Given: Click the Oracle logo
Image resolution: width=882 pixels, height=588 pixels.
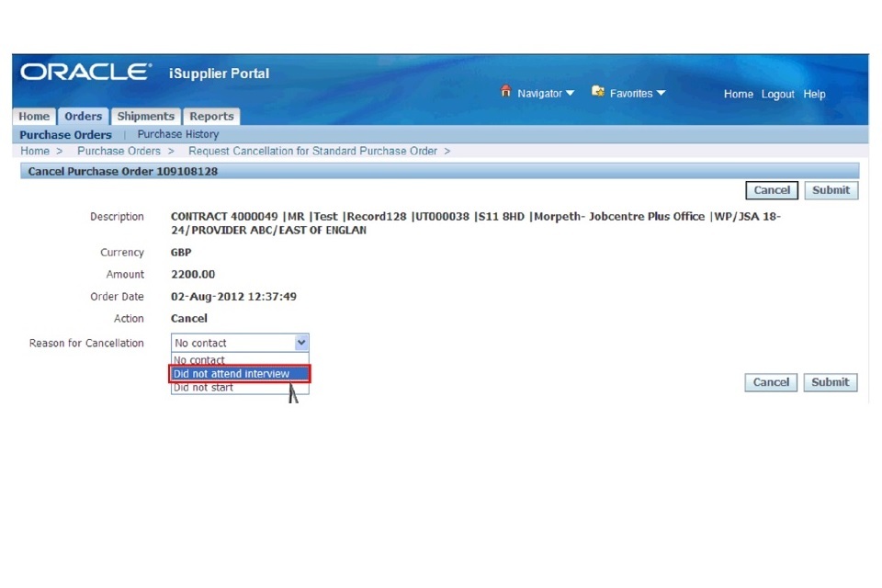Looking at the screenshot, I should tap(85, 73).
